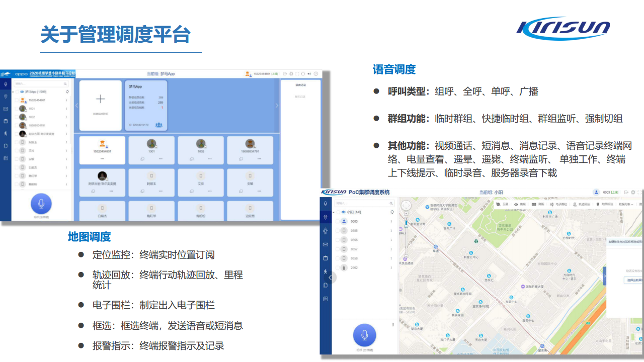This screenshot has width=644, height=362.
Task: Check the box for member 1001
Action: [x=16, y=109]
